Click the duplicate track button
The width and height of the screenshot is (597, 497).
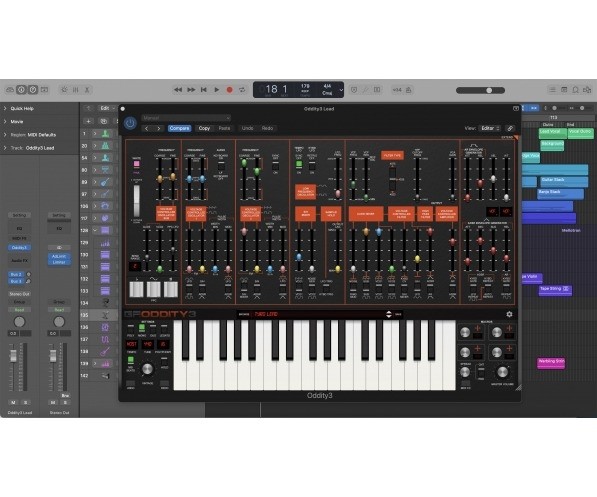point(103,121)
